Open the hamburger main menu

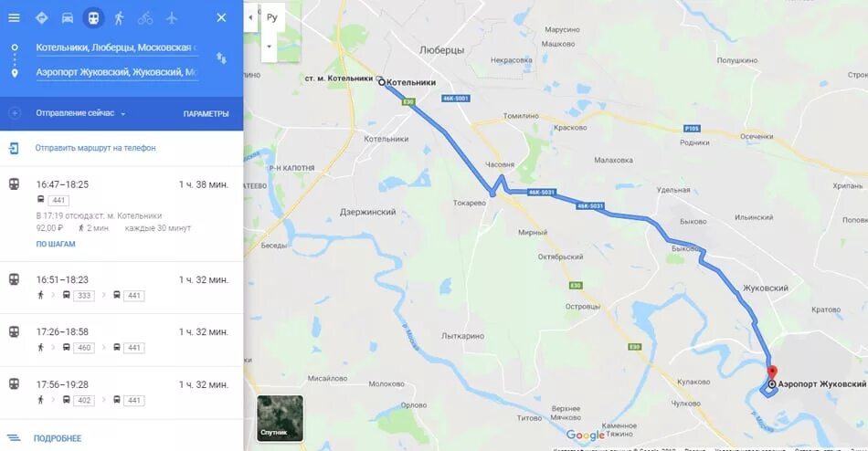14,17
